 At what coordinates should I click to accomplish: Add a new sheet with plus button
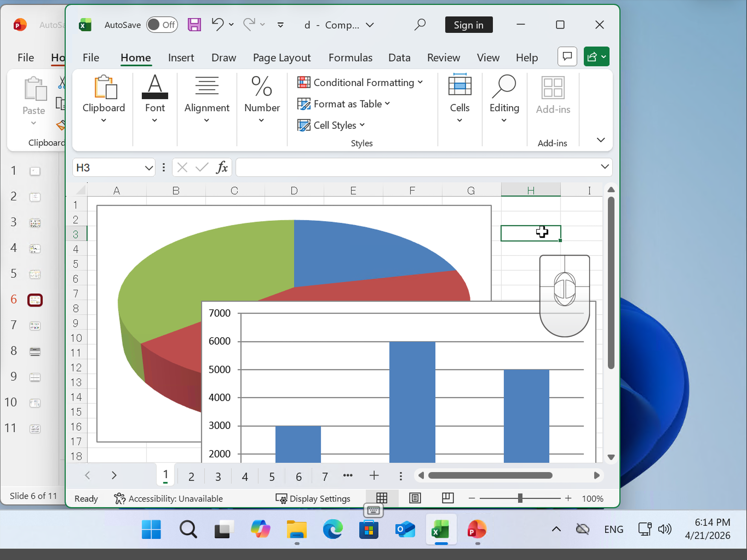(374, 476)
